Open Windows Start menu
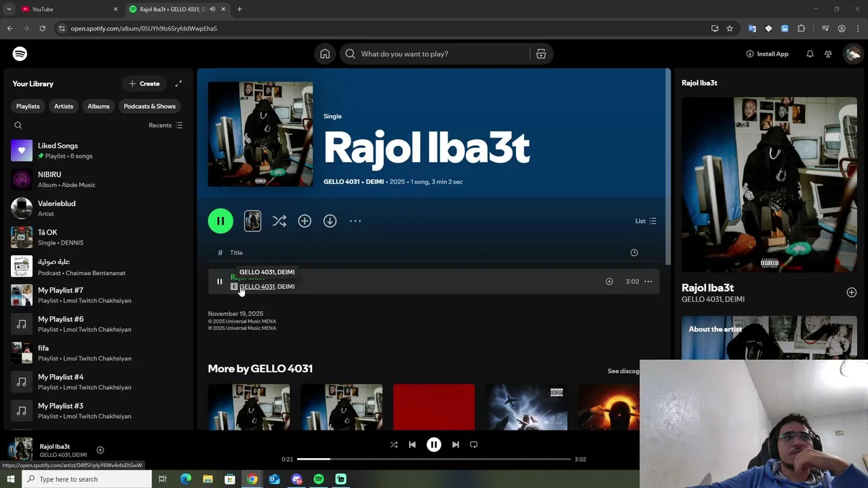 pyautogui.click(x=10, y=479)
